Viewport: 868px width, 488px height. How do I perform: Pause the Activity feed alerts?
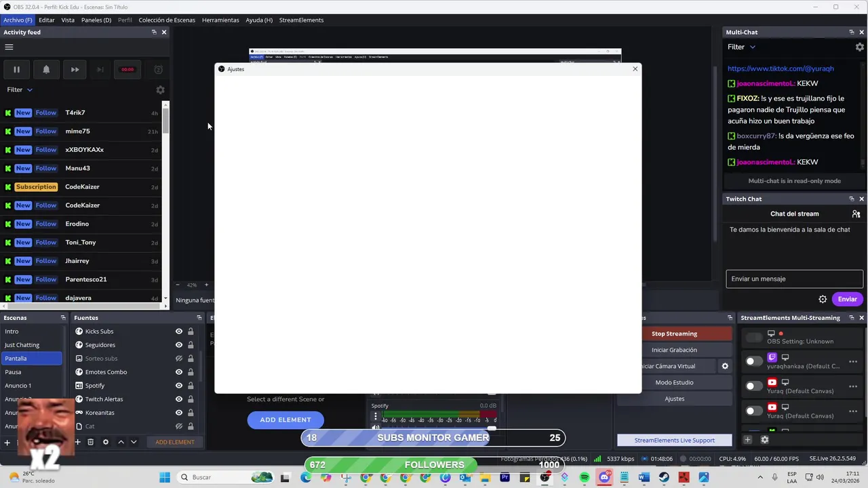point(16,69)
